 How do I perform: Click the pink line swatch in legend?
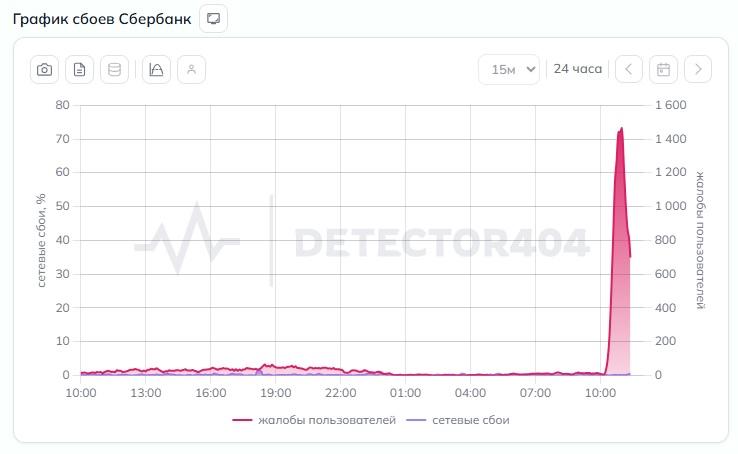click(x=242, y=420)
